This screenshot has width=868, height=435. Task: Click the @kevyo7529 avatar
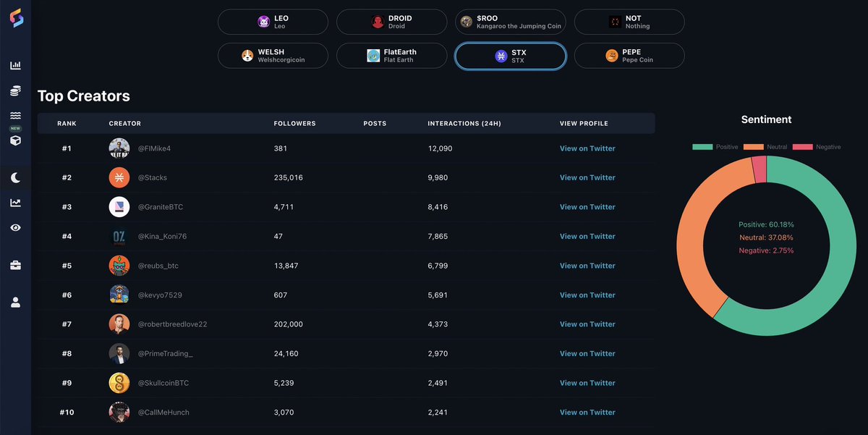[119, 295]
